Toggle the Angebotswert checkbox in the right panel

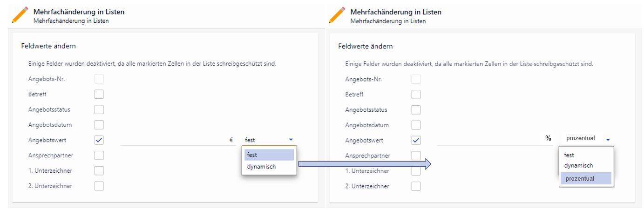tap(416, 140)
